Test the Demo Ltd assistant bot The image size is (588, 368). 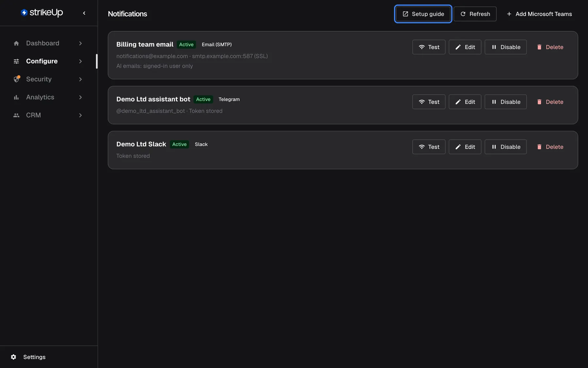click(x=429, y=102)
